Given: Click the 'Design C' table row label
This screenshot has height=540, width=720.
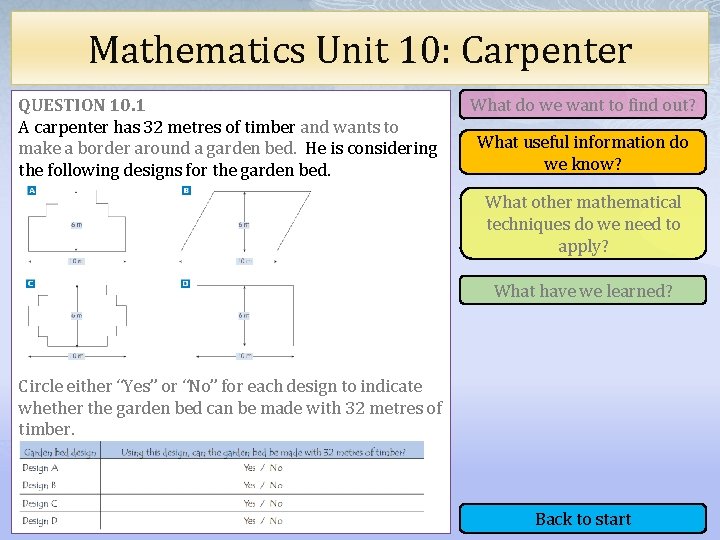Looking at the screenshot, I should coord(40,503).
